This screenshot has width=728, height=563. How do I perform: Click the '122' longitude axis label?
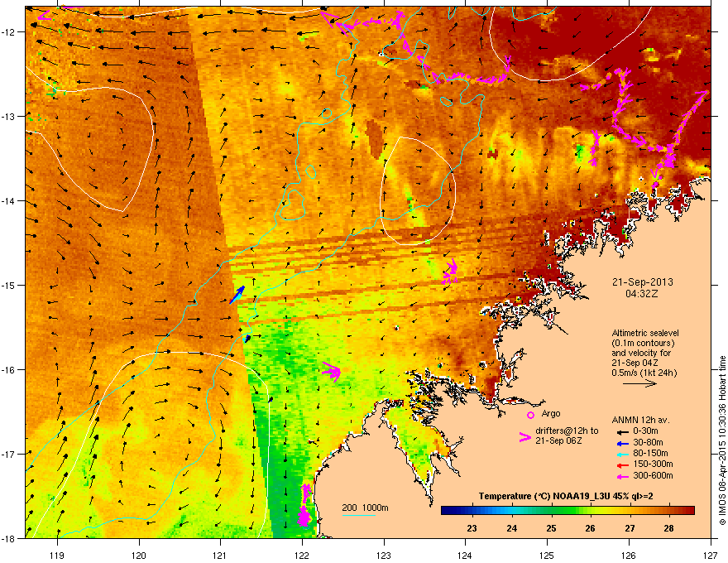coord(302,555)
